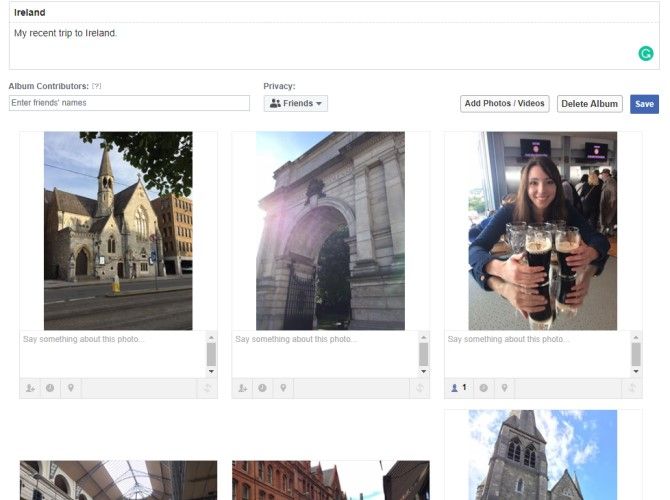The image size is (670, 500).
Task: Click the green Grammarly icon in the description box
Action: [646, 54]
